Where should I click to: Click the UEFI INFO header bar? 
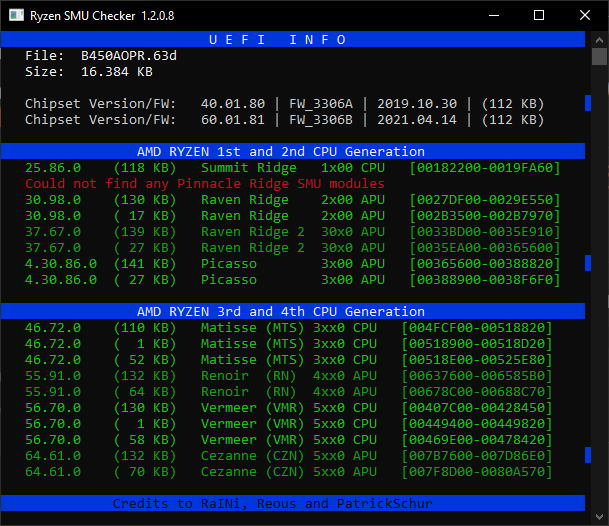pyautogui.click(x=293, y=40)
